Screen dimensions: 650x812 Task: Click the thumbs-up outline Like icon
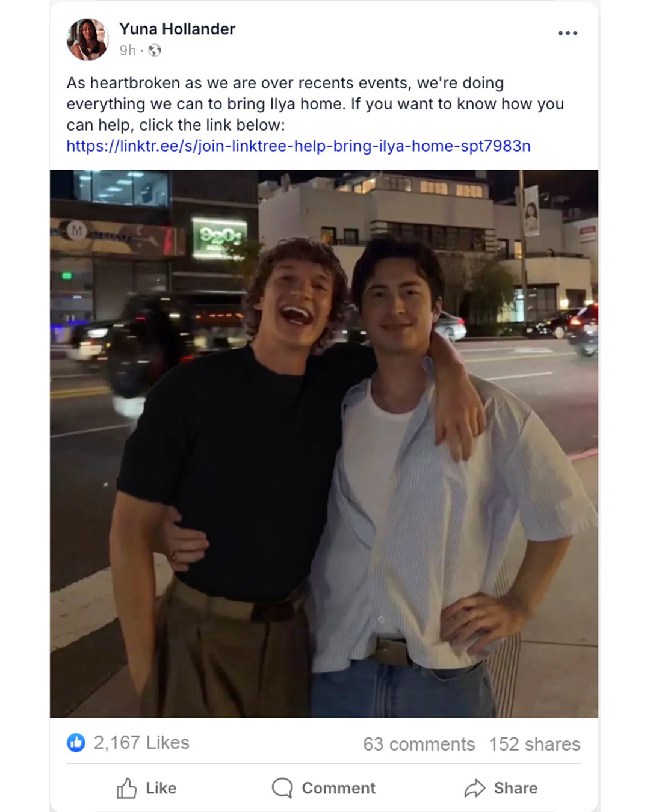[x=126, y=788]
